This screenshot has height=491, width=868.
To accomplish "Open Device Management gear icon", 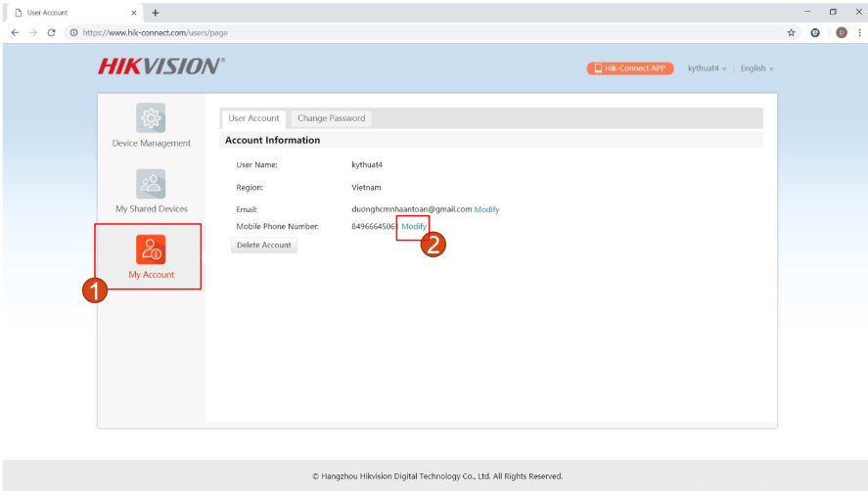I will click(x=151, y=118).
